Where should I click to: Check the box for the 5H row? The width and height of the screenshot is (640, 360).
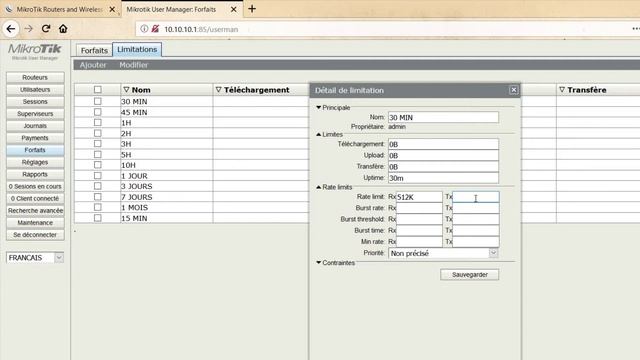coord(98,154)
